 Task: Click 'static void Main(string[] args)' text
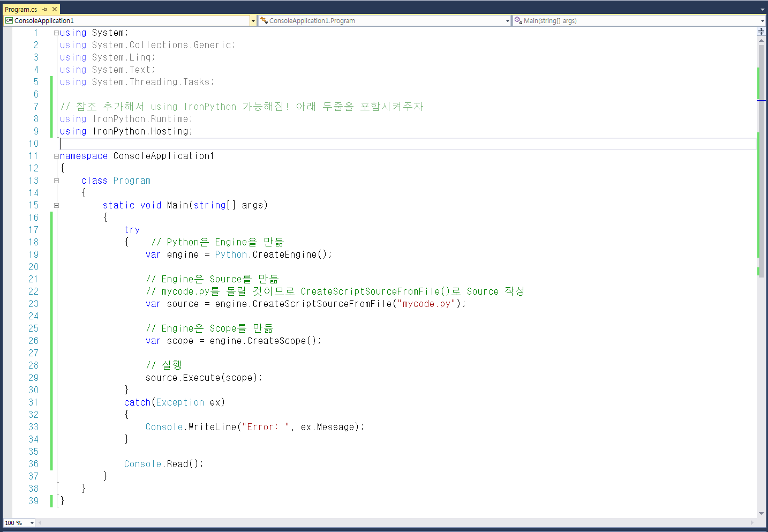[185, 205]
